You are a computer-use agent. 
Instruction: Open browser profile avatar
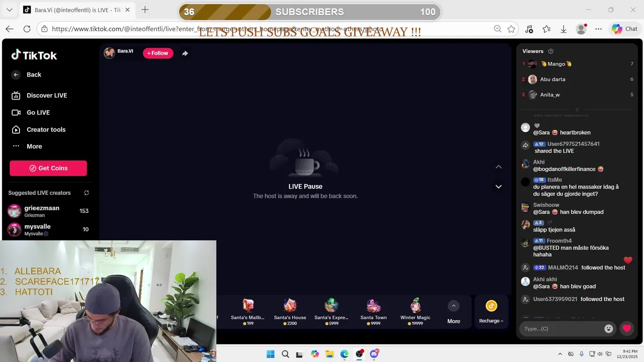581,29
